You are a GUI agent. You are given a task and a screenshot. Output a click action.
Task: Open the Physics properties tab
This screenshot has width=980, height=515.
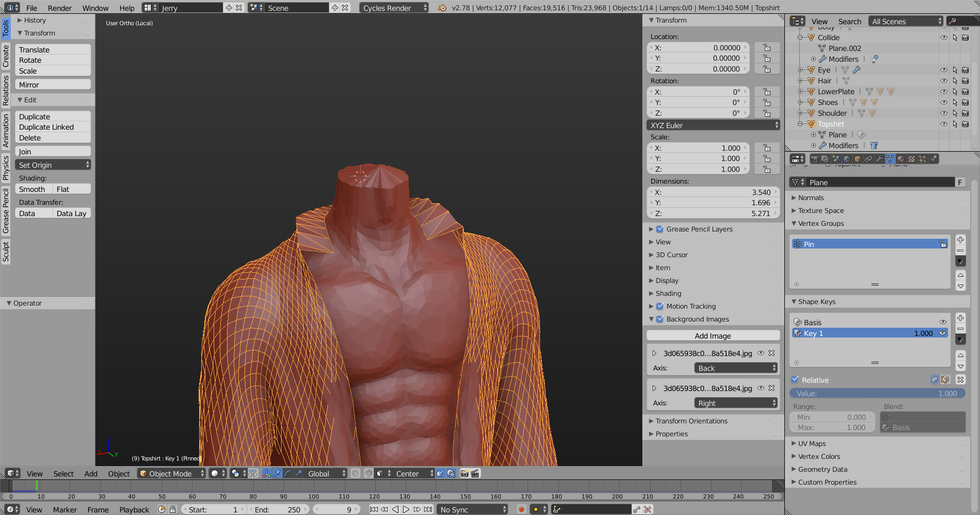(x=933, y=159)
